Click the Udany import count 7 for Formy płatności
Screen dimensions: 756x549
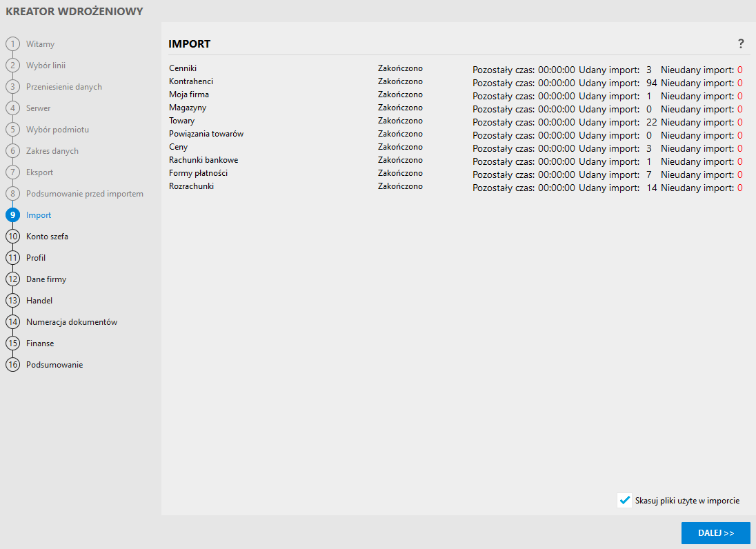coord(649,175)
